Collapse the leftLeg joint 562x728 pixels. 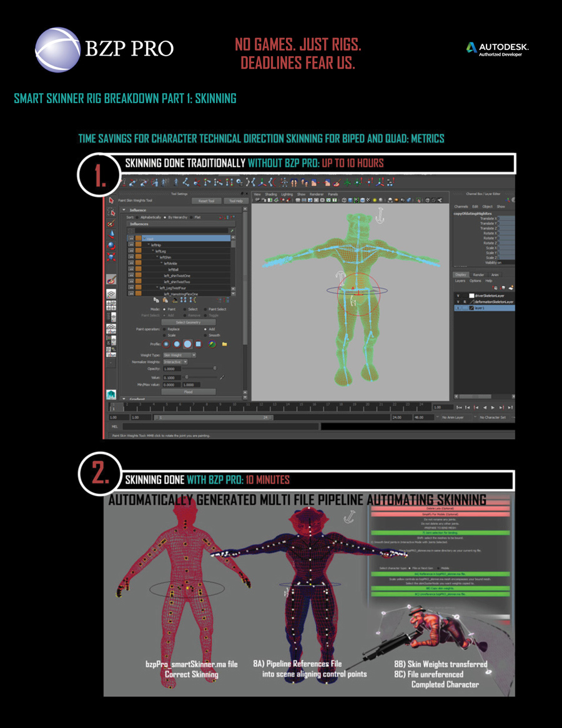coord(153,251)
